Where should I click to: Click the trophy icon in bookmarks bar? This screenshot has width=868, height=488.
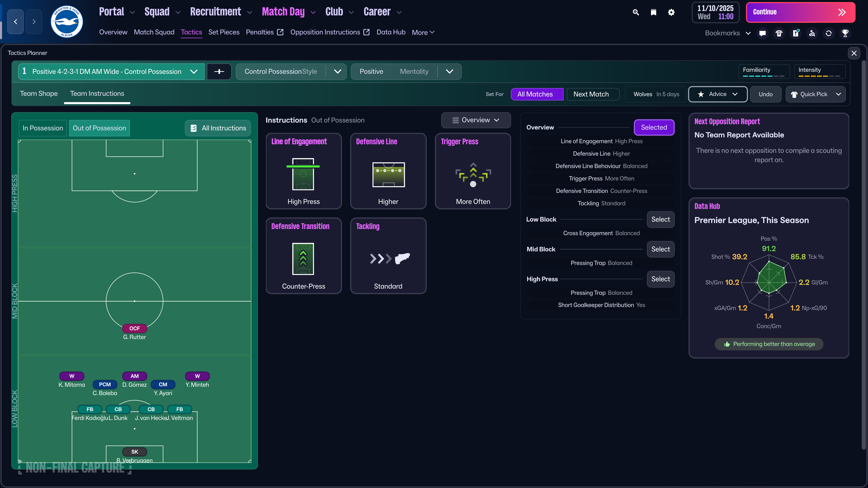tap(845, 33)
